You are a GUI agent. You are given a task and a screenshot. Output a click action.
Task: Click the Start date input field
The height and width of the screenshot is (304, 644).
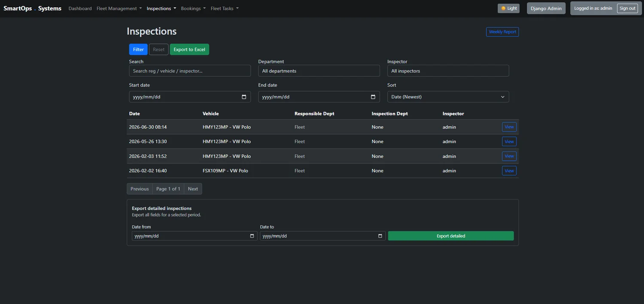190,97
